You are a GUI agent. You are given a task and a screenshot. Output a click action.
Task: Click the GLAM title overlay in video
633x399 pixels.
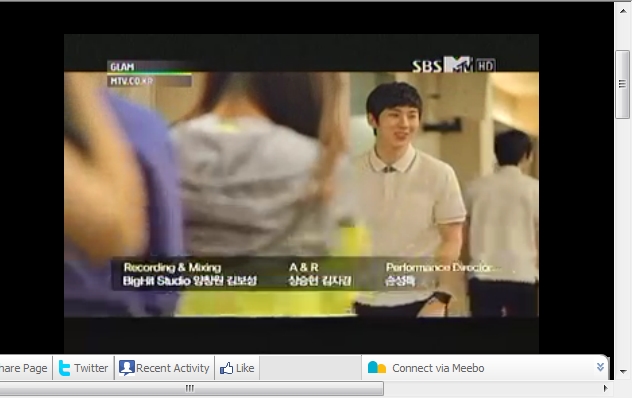point(122,67)
